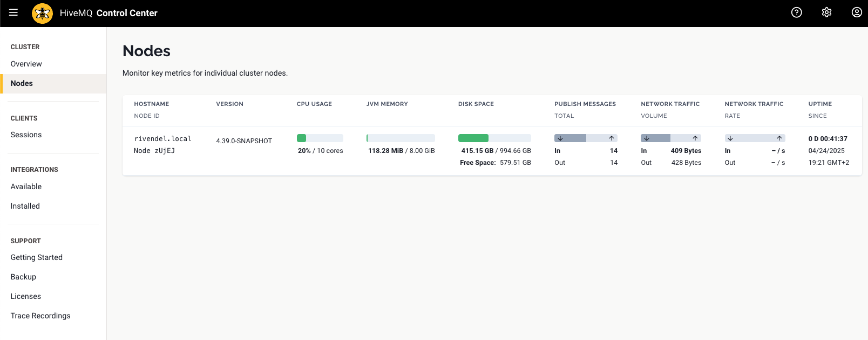Click uptime 0 D 00:41:37

[x=828, y=139]
